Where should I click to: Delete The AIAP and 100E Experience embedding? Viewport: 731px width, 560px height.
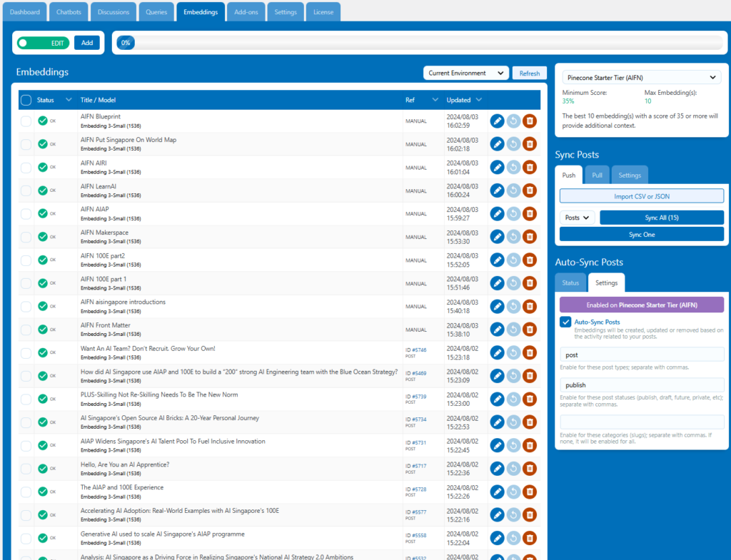529,492
